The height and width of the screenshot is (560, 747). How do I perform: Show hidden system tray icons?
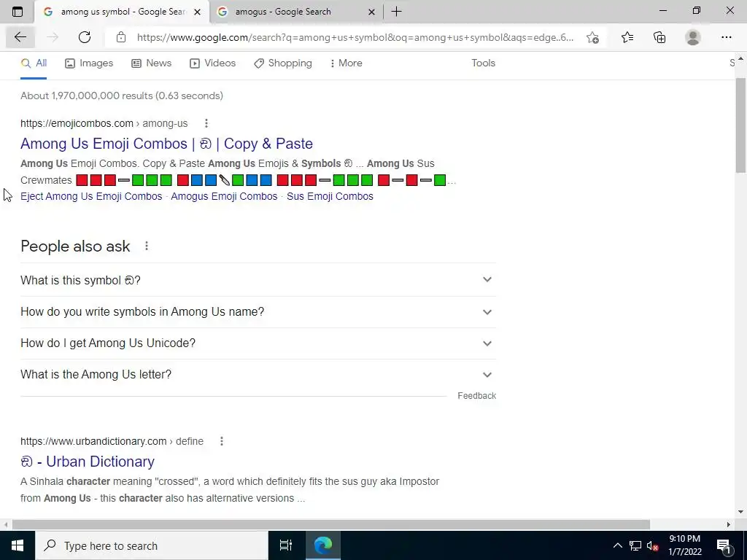pos(617,545)
